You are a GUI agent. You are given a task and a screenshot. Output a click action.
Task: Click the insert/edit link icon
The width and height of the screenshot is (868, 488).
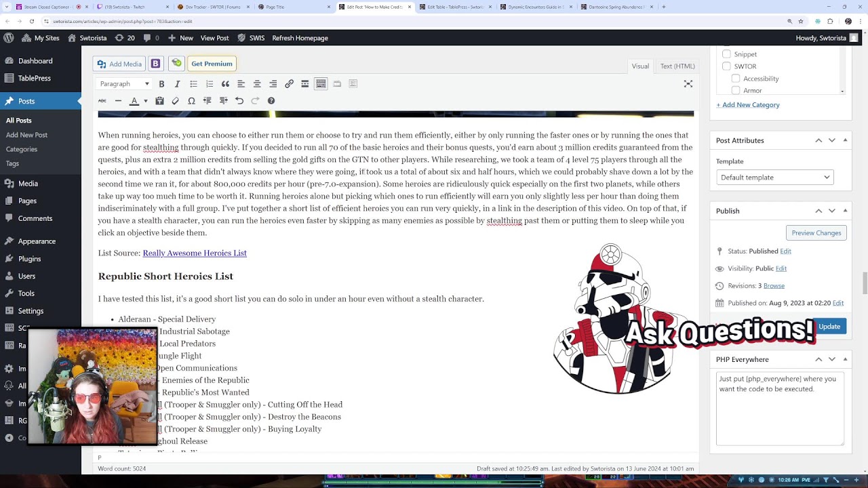289,84
